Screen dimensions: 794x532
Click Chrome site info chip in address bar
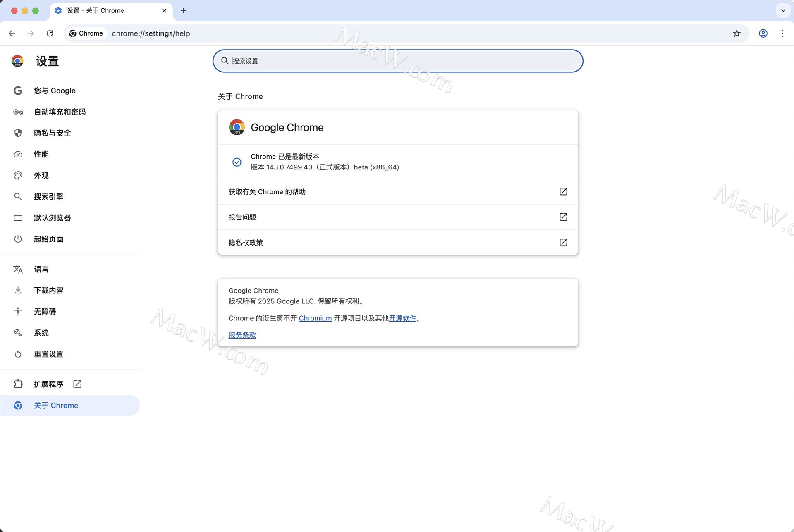tap(86, 33)
